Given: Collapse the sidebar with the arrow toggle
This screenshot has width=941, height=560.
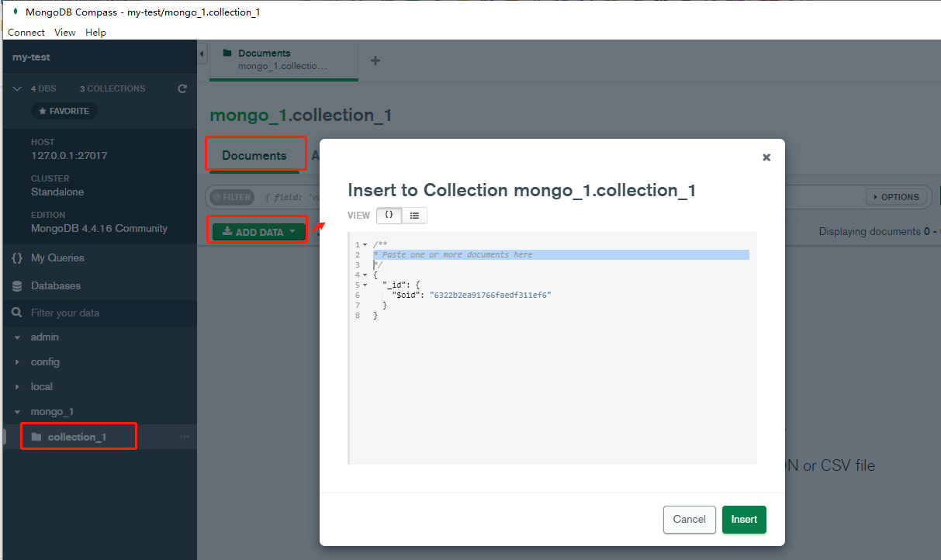Looking at the screenshot, I should coord(202,54).
